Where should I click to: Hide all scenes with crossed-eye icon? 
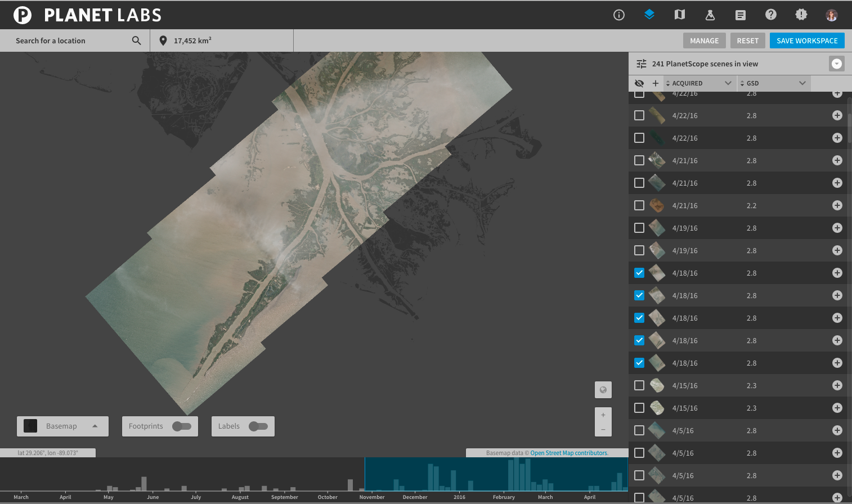pos(639,83)
